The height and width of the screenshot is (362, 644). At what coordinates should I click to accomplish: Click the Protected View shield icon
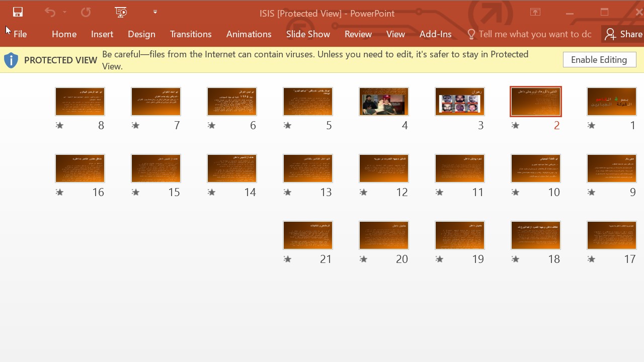[11, 60]
